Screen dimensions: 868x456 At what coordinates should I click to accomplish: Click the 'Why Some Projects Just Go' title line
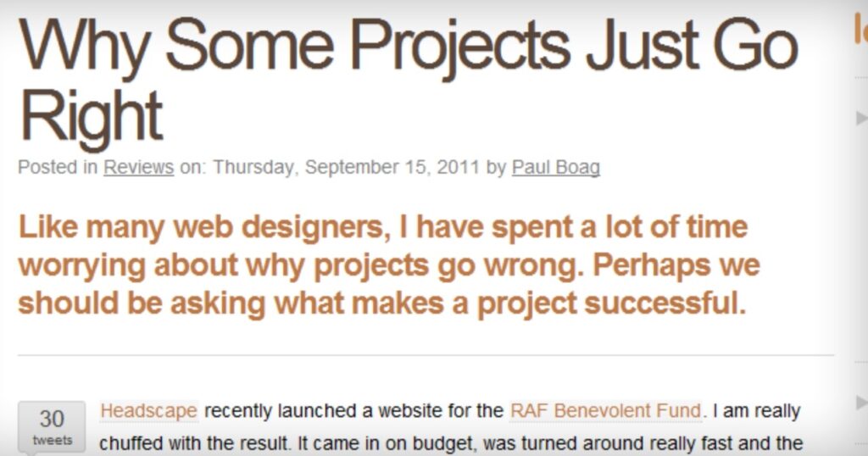tap(409, 46)
